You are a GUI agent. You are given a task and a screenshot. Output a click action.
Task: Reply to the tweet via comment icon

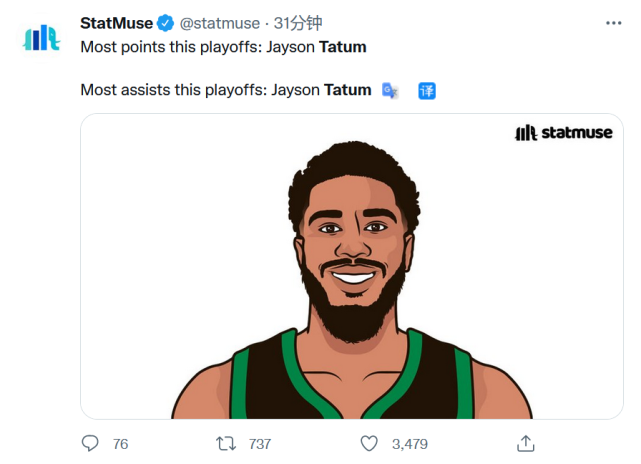pyautogui.click(x=91, y=442)
